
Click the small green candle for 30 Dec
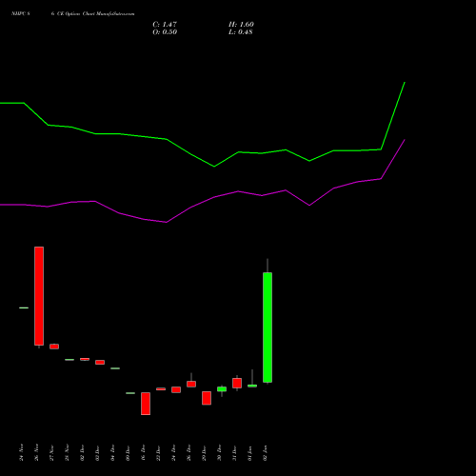tap(222, 389)
